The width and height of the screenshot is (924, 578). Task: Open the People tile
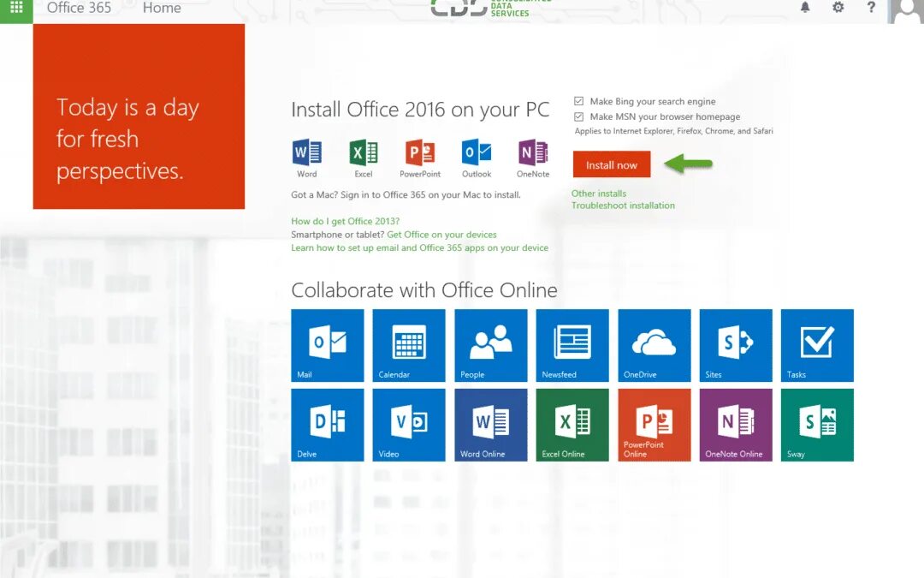(491, 346)
